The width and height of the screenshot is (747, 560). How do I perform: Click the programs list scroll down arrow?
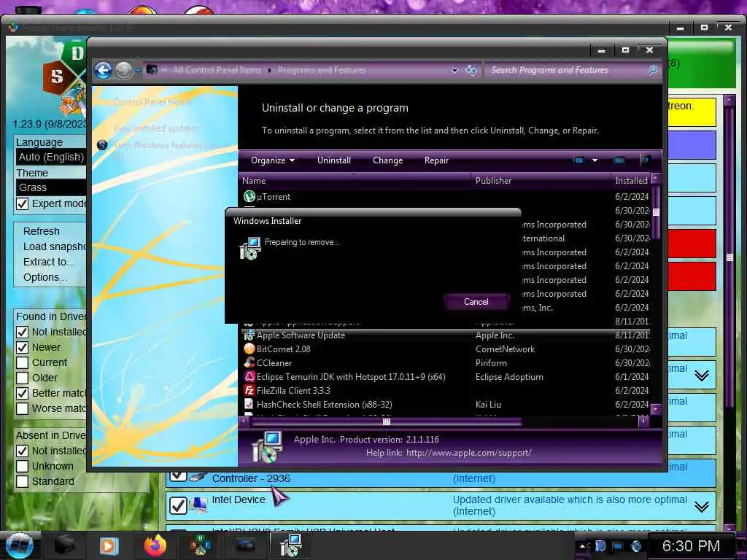click(656, 409)
